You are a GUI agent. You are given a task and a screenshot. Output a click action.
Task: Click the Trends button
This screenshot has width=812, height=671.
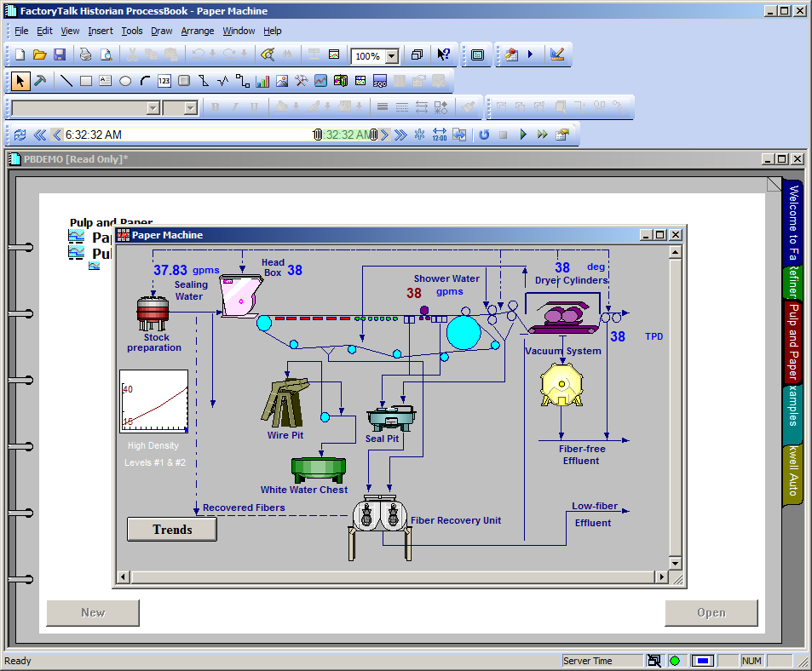point(172,530)
